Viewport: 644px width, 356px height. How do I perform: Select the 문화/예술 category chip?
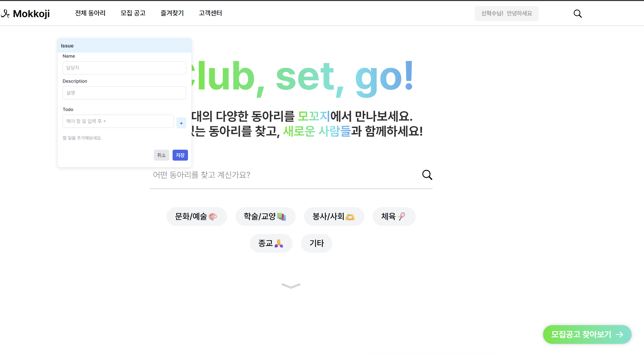click(196, 216)
